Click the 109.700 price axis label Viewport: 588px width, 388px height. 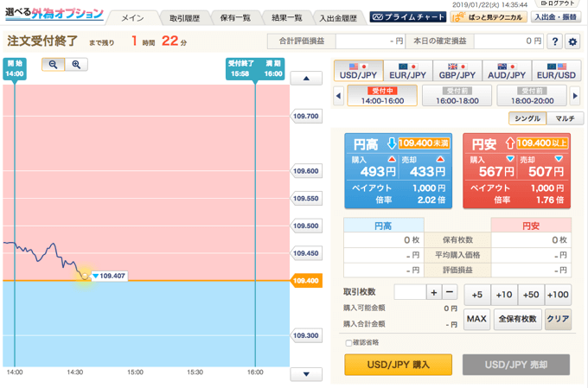point(306,116)
